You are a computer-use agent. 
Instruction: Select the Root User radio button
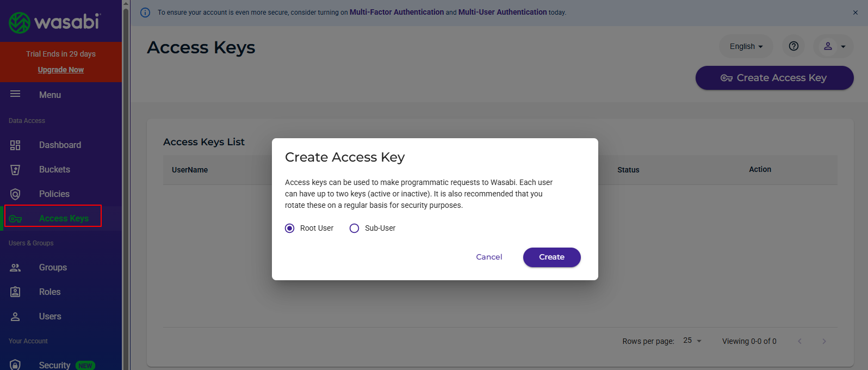[290, 228]
